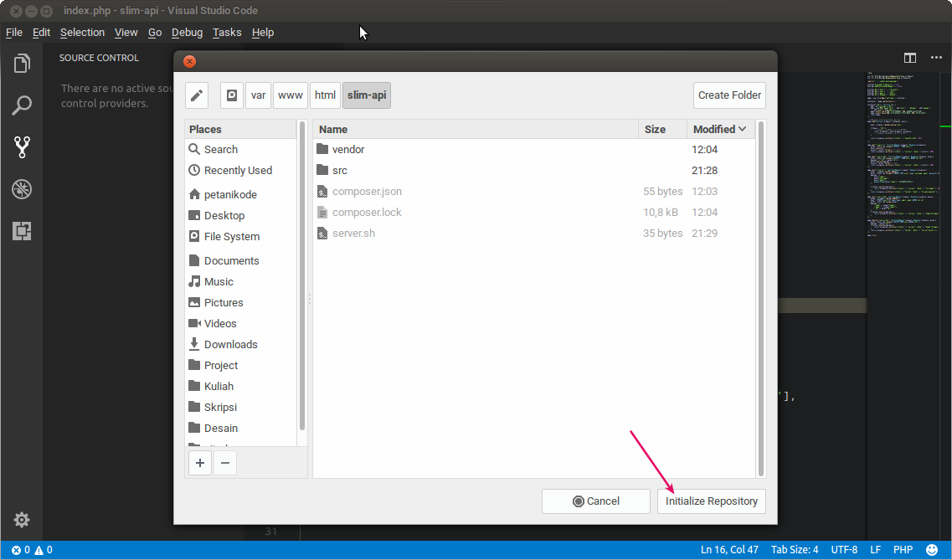
Task: Open more actions via the ellipsis icon
Action: coord(937,58)
